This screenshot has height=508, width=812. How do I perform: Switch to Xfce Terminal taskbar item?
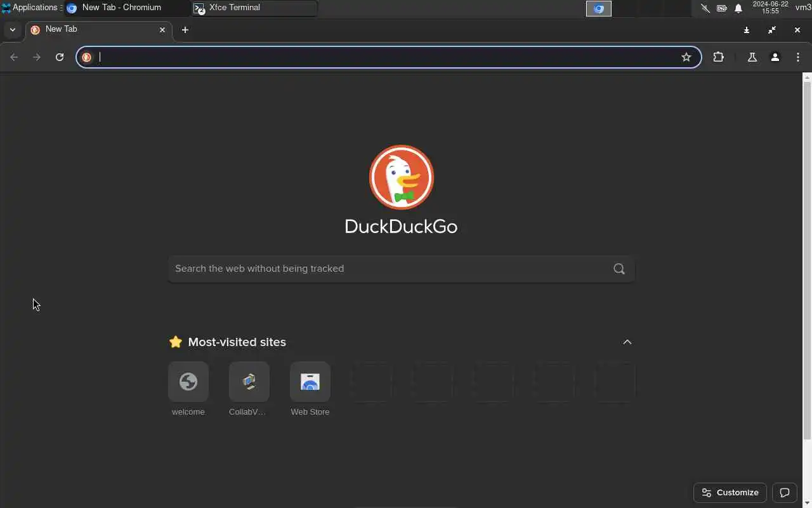pos(254,8)
